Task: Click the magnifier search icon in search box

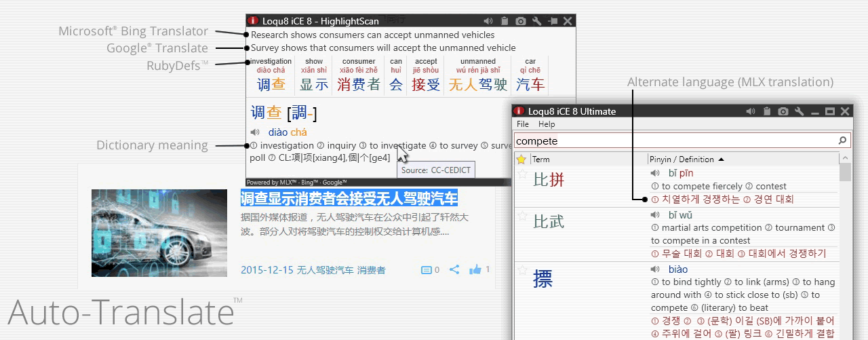Action: (843, 140)
